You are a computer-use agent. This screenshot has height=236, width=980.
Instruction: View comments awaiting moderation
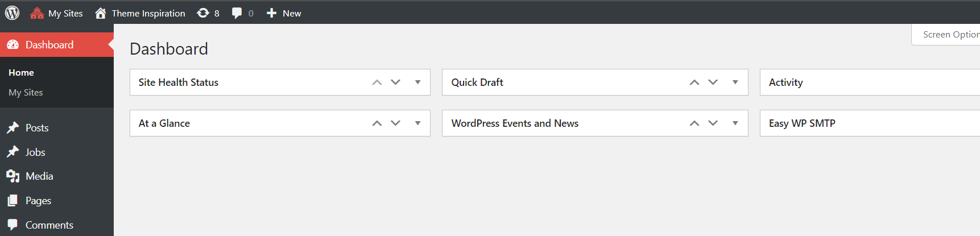[242, 13]
